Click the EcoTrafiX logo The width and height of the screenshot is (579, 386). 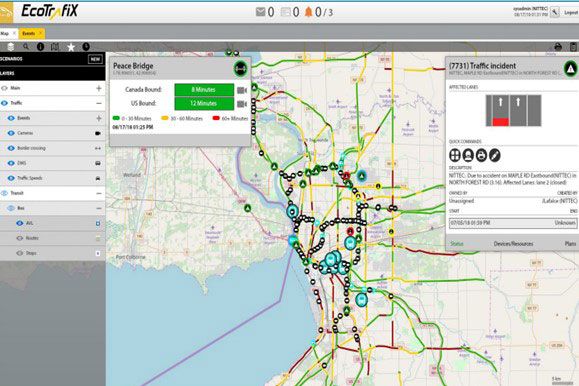click(x=49, y=11)
